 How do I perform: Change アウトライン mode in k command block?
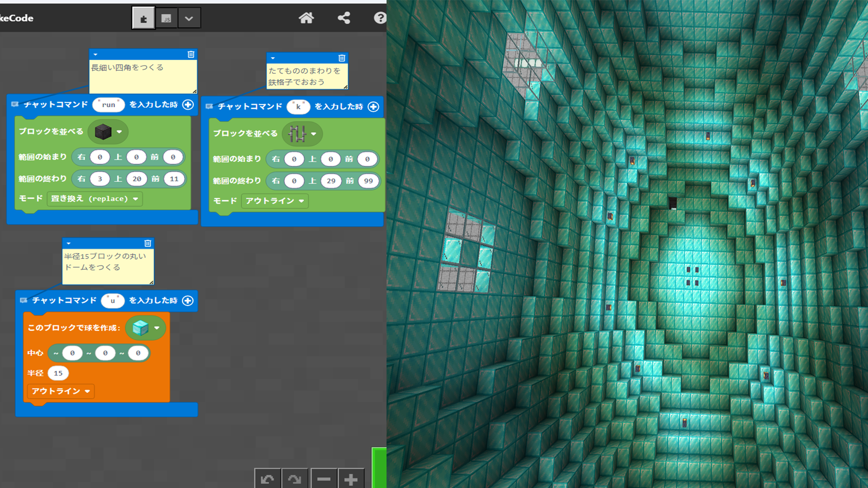point(275,201)
